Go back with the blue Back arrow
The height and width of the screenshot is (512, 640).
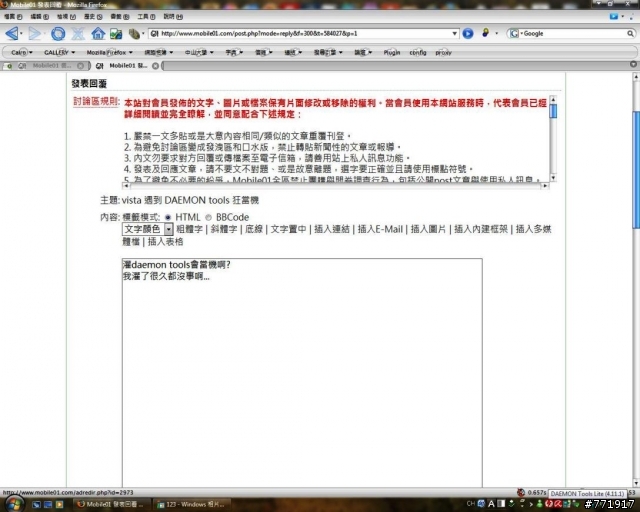tap(11, 33)
